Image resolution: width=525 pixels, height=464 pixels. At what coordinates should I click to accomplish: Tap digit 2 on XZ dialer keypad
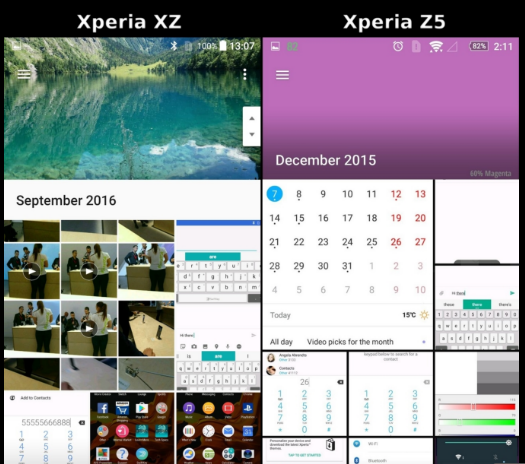[x=46, y=436]
